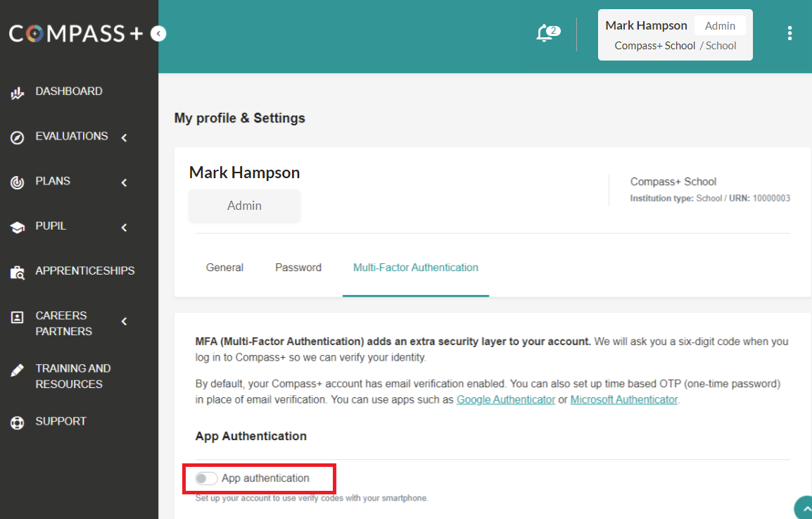Enable the App authentication toggle
This screenshot has width=812, height=519.
[206, 479]
